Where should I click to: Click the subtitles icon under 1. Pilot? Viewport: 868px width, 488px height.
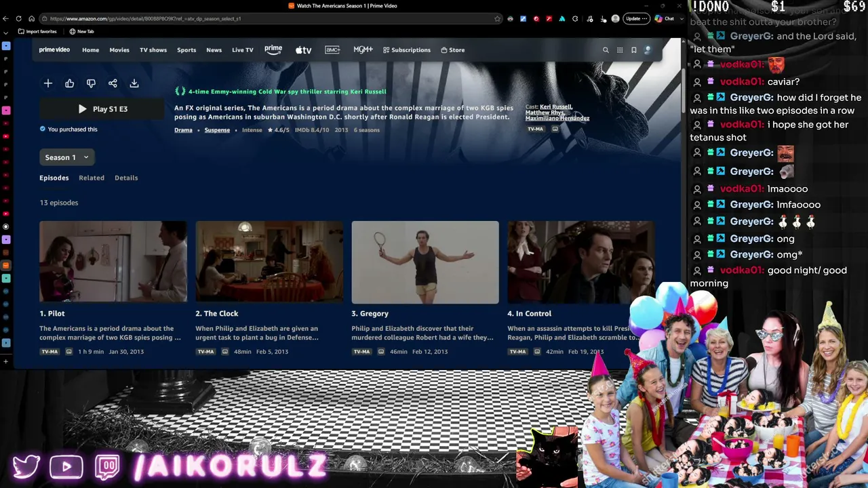tap(69, 352)
